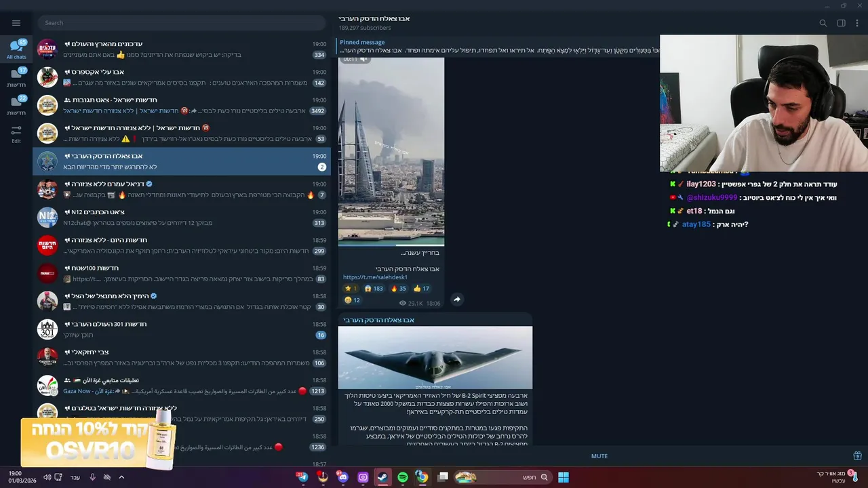Click the 301 channel avatar
Image resolution: width=868 pixels, height=488 pixels.
(x=47, y=329)
